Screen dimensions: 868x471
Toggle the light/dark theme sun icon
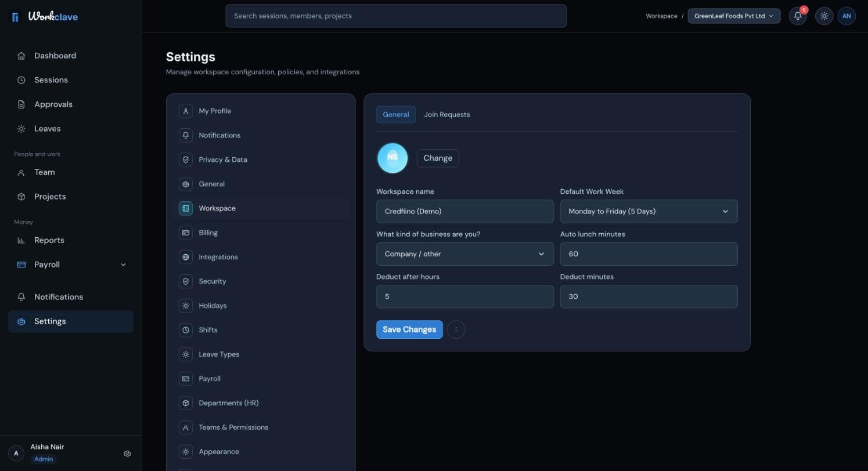point(824,16)
